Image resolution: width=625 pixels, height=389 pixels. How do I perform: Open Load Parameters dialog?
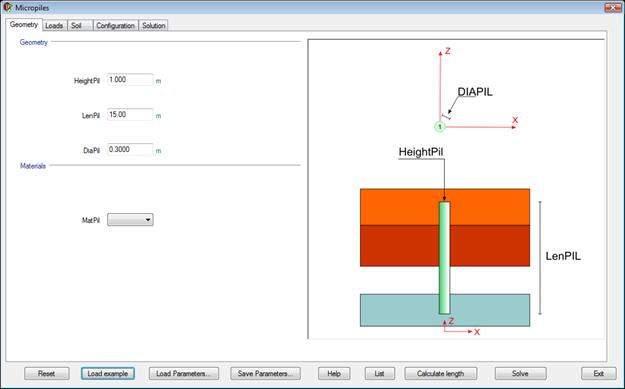tap(184, 373)
